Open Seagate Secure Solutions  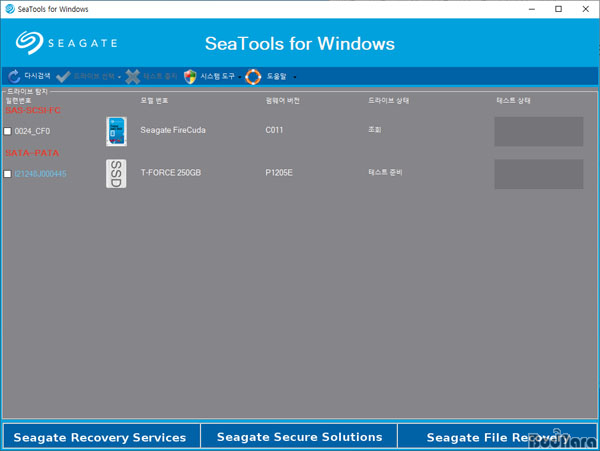[x=299, y=437]
